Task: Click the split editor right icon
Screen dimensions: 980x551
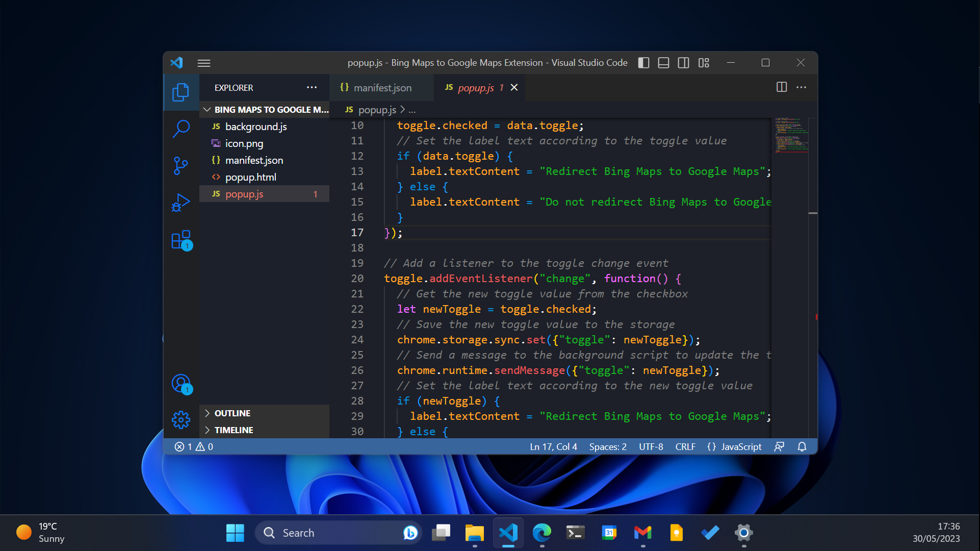Action: 781,87
